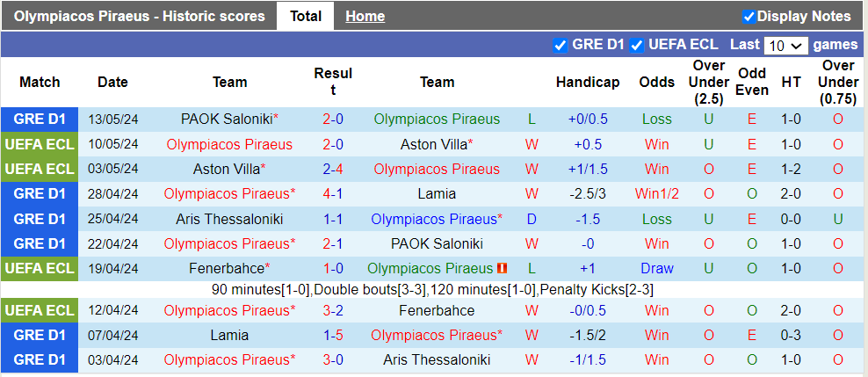Click PAOK Saloniki in the 13/05/24 row
The height and width of the screenshot is (377, 868).
tap(226, 120)
